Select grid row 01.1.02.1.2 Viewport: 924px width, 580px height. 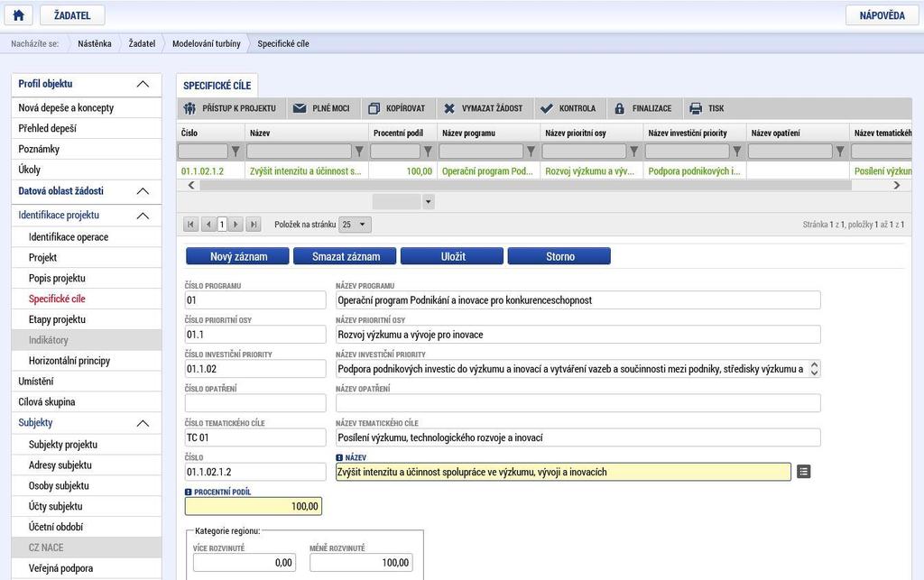click(543, 170)
